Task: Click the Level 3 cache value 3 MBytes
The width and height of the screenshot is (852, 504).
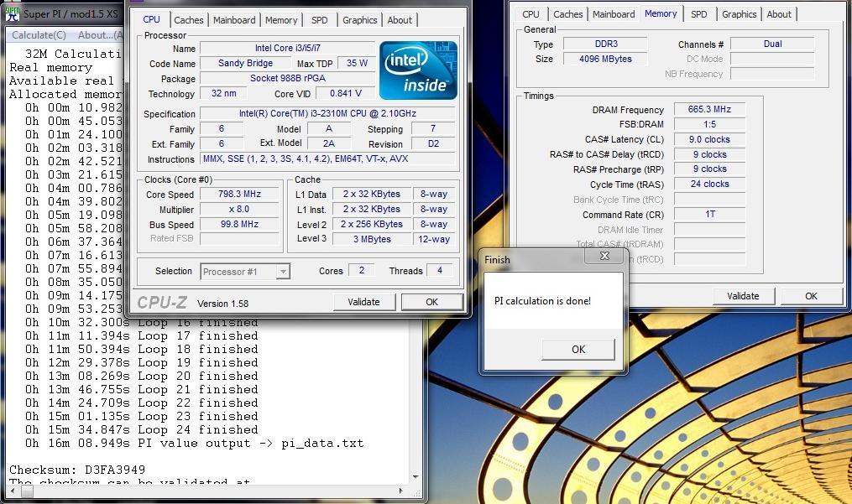Action: [372, 239]
